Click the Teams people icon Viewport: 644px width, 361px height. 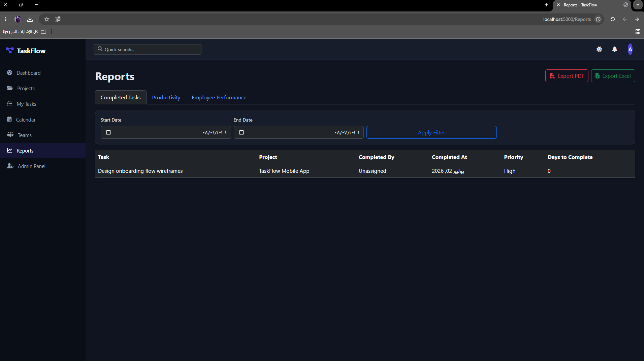coord(10,135)
